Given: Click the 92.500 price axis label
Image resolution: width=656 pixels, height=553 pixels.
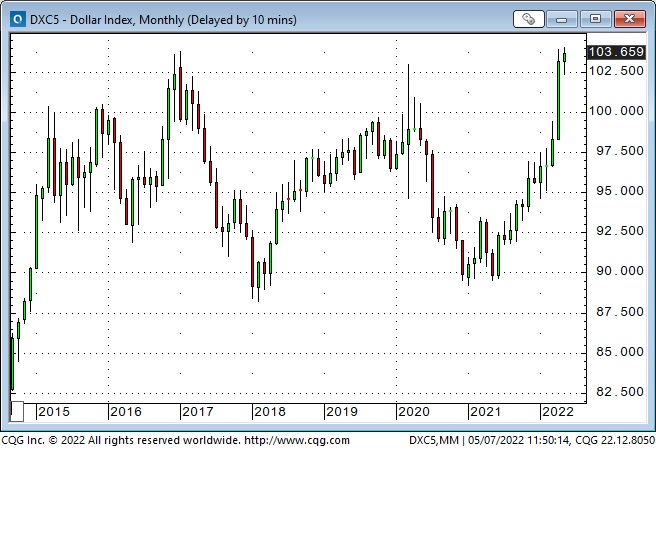Looking at the screenshot, I should click(620, 231).
